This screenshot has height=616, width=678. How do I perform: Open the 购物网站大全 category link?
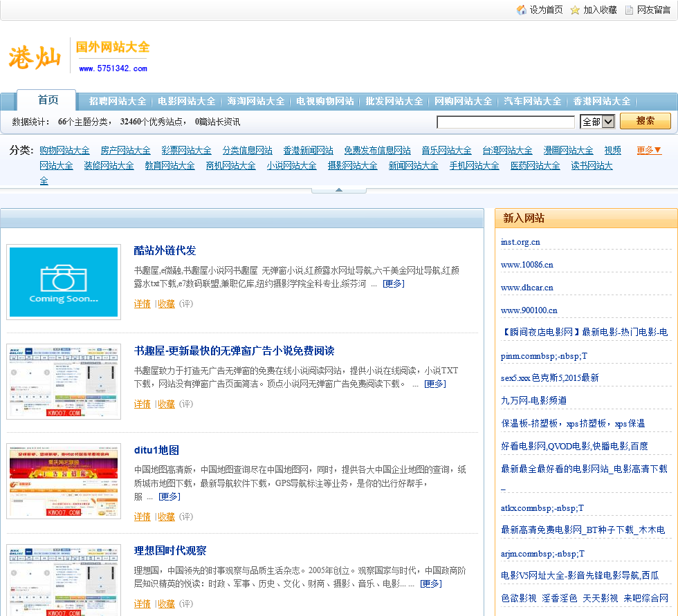pyautogui.click(x=64, y=150)
